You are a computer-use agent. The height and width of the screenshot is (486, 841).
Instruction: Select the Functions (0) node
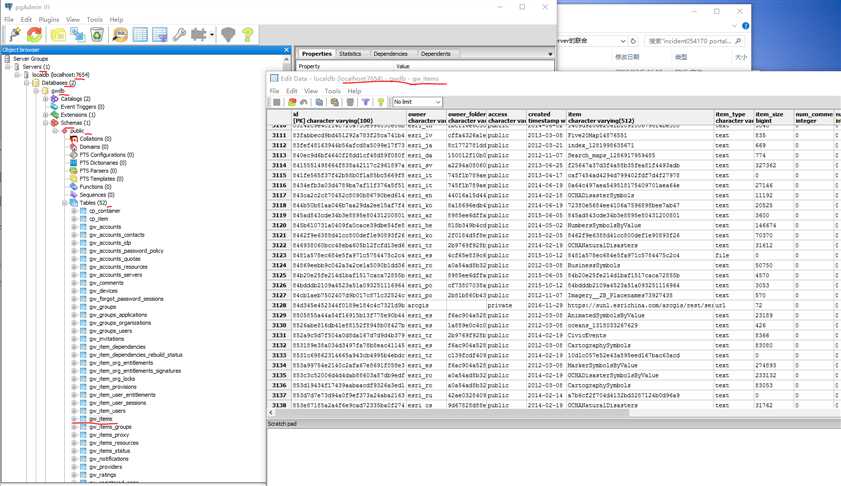click(x=95, y=187)
